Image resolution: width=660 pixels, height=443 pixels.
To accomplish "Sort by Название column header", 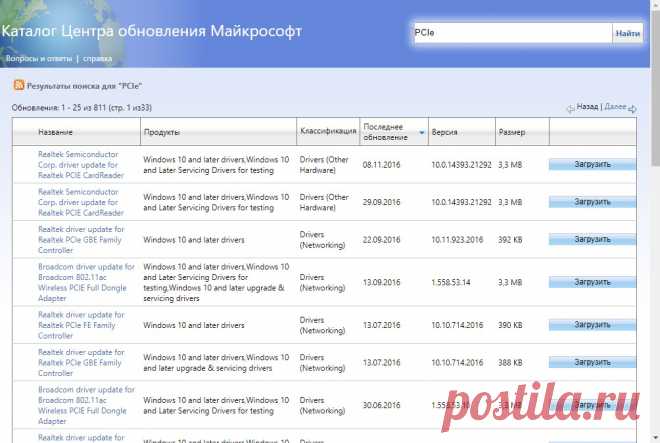I will pos(55,132).
